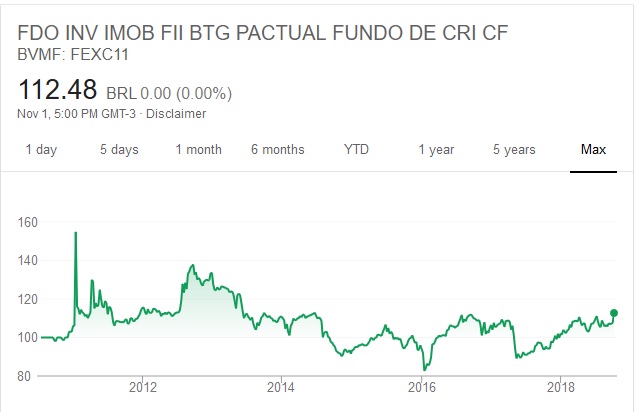Switch to the 5 days range
Image resolution: width=644 pixels, height=412 pixels.
tap(119, 150)
